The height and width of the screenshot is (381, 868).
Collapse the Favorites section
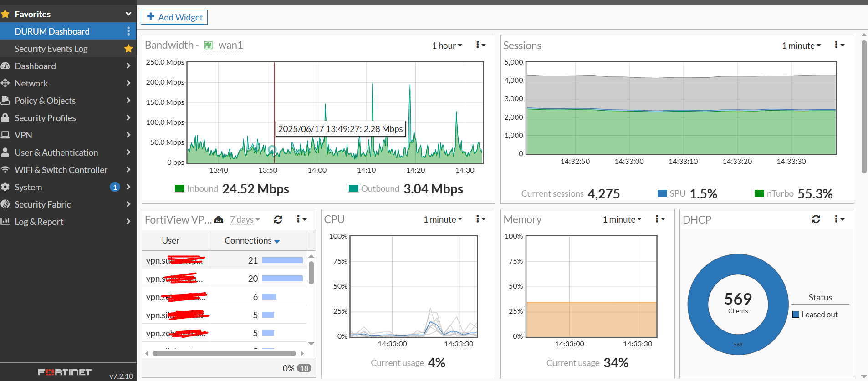128,14
